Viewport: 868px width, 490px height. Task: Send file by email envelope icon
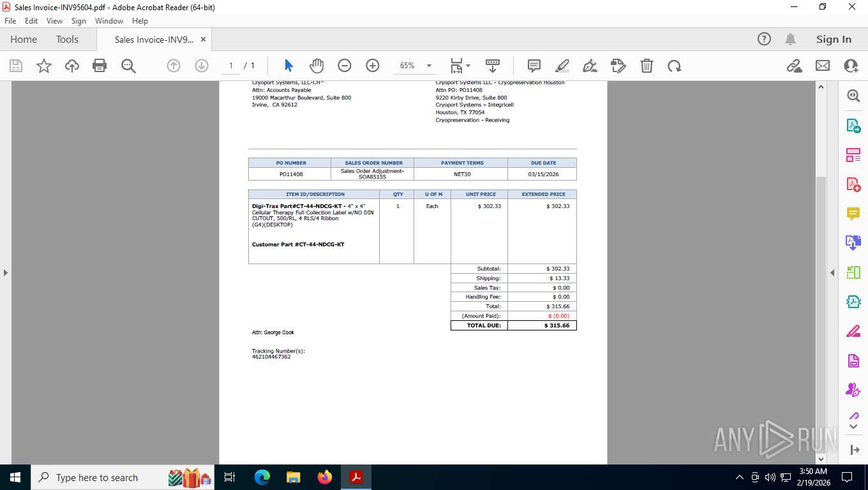click(823, 66)
